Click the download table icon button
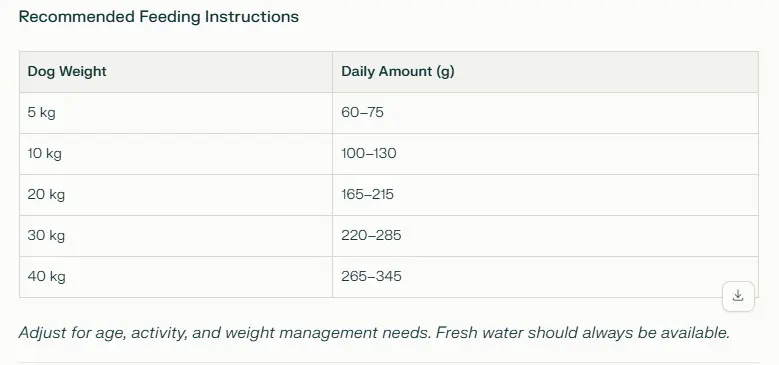This screenshot has width=779, height=365. click(x=738, y=296)
